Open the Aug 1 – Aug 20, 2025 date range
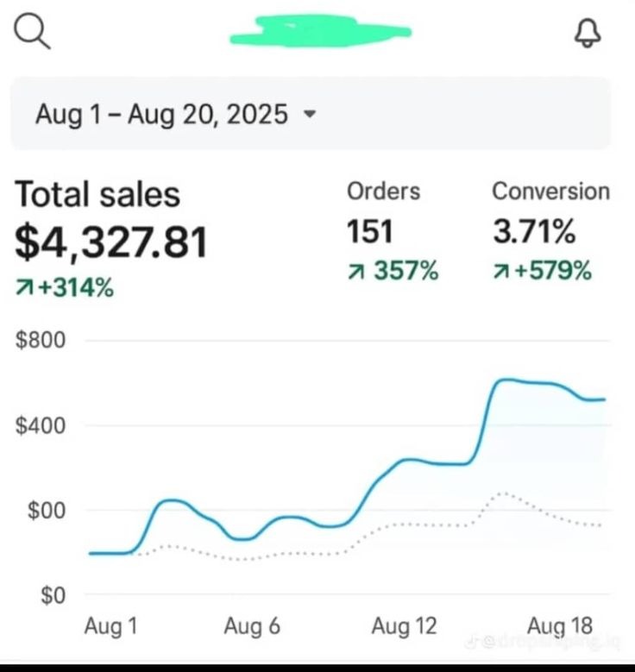 click(x=162, y=114)
